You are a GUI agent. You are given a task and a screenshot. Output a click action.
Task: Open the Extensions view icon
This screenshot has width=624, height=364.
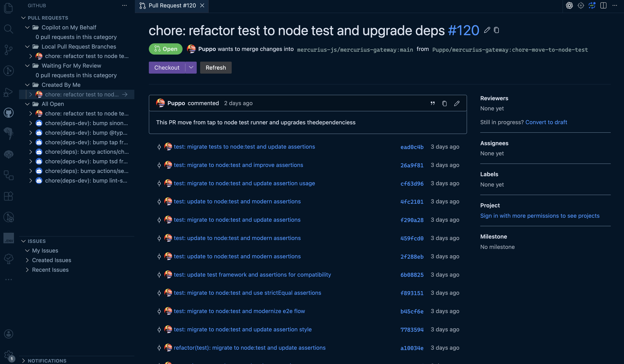tap(8, 196)
